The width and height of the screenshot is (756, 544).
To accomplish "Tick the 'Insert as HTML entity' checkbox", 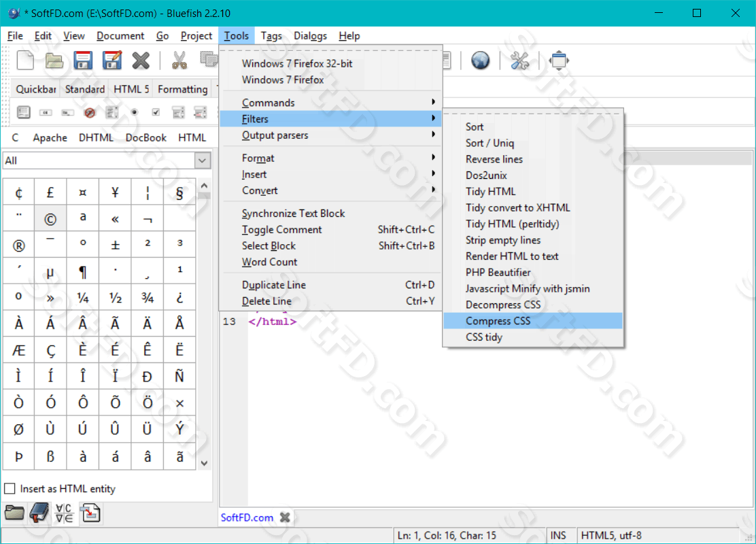I will point(10,488).
